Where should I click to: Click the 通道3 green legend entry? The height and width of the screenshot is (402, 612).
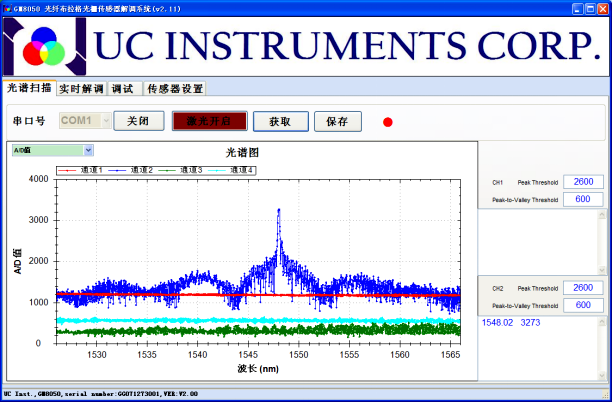(x=180, y=171)
